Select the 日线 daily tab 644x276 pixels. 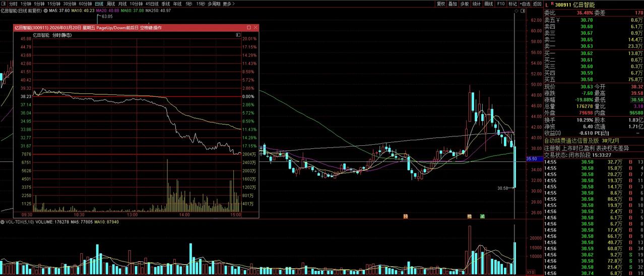coord(99,4)
